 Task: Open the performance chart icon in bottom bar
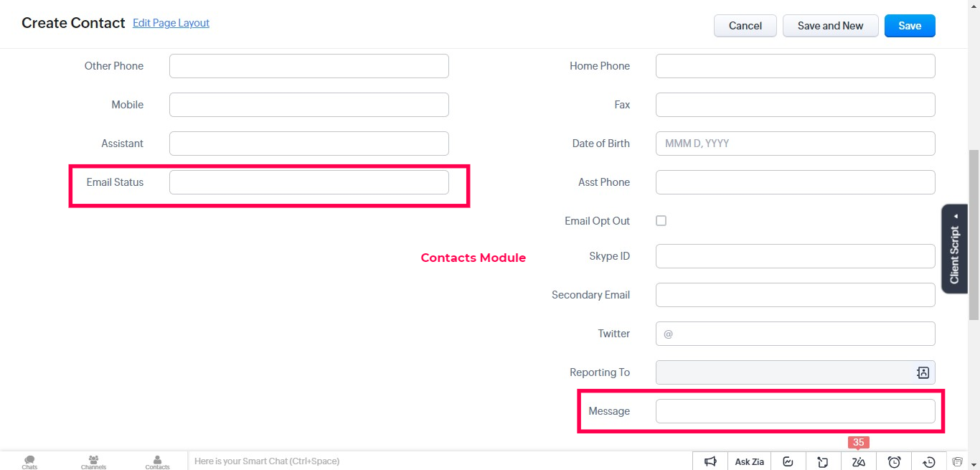[x=788, y=461]
